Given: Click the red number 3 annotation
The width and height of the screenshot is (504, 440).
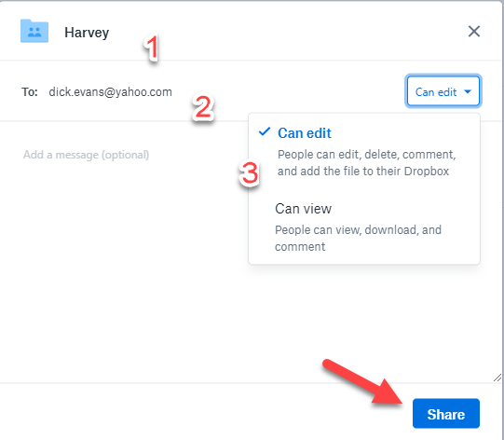Looking at the screenshot, I should [x=249, y=173].
